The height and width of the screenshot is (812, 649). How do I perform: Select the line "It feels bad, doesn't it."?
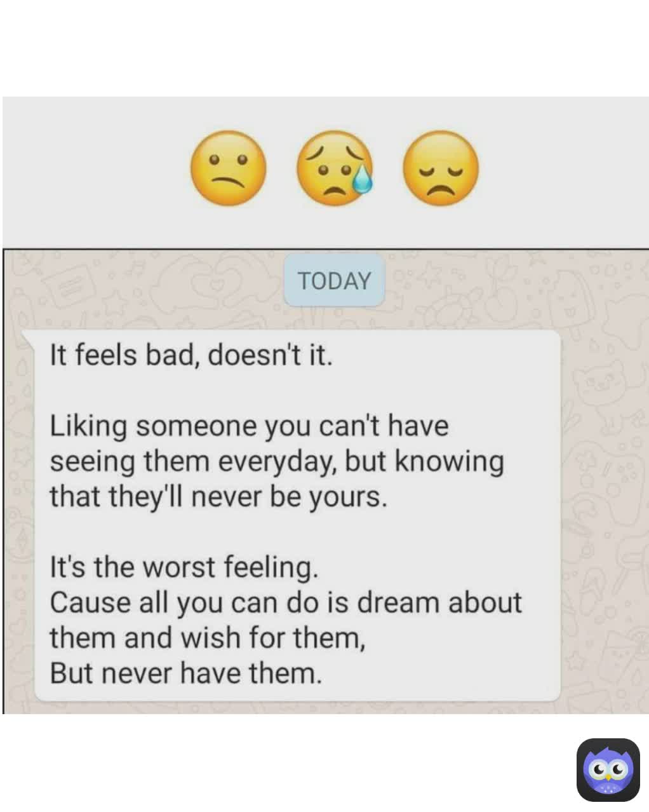click(x=191, y=355)
